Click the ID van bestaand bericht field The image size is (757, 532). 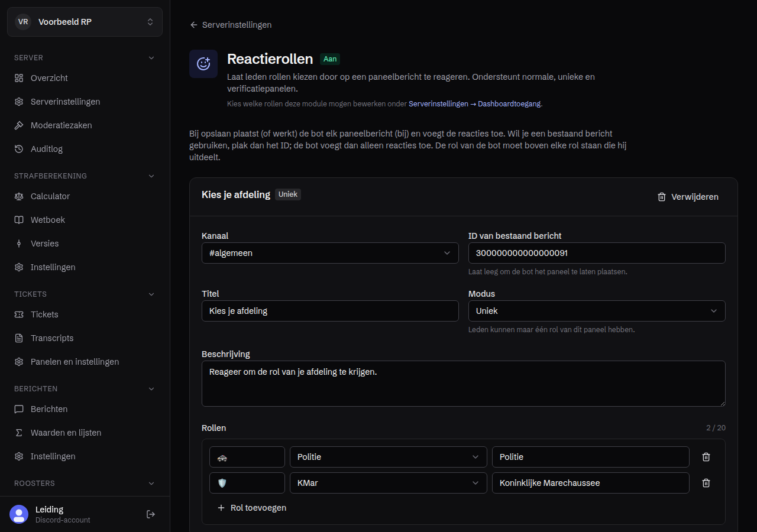597,253
